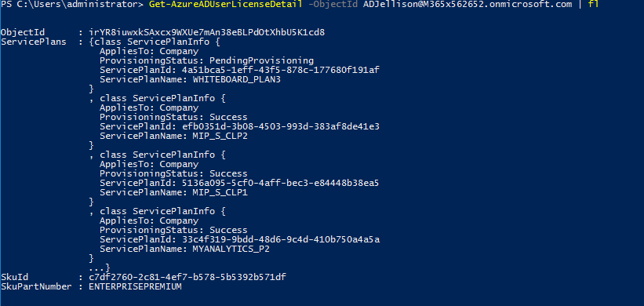Click the -ObjectId parameter in the command
644x306 pixels.
[333, 5]
